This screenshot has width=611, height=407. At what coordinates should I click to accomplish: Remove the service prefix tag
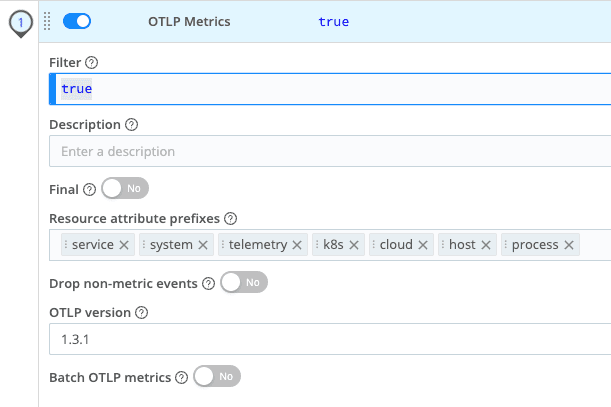(x=124, y=245)
